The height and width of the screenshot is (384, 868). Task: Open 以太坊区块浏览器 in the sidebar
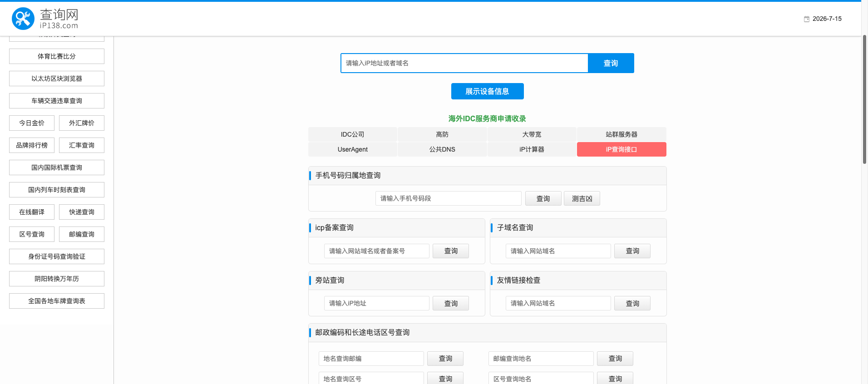tap(57, 79)
